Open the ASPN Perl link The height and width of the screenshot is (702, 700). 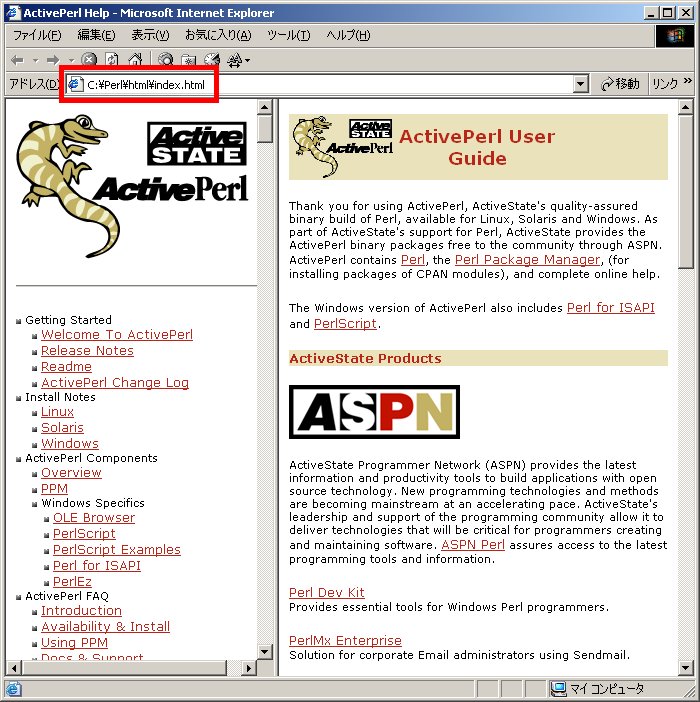473,545
